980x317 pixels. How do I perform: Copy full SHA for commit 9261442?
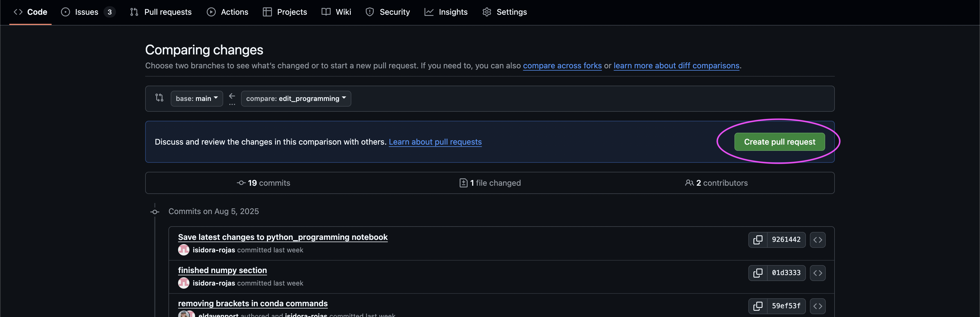pyautogui.click(x=757, y=240)
